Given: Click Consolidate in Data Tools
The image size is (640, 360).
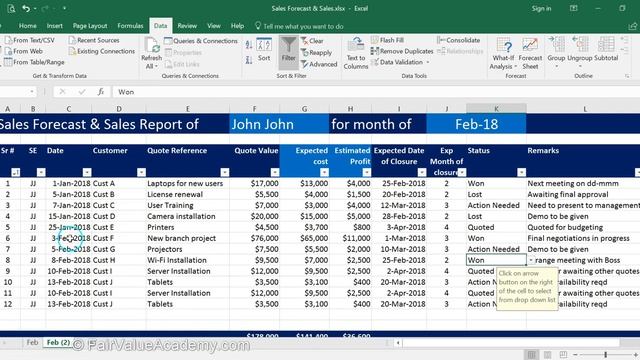Looking at the screenshot, I should 458,40.
